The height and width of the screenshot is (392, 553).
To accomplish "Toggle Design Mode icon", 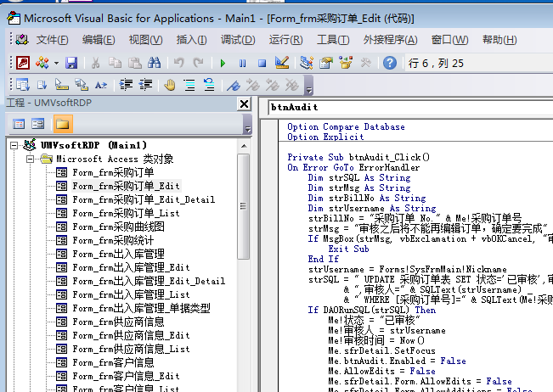I will tap(282, 63).
